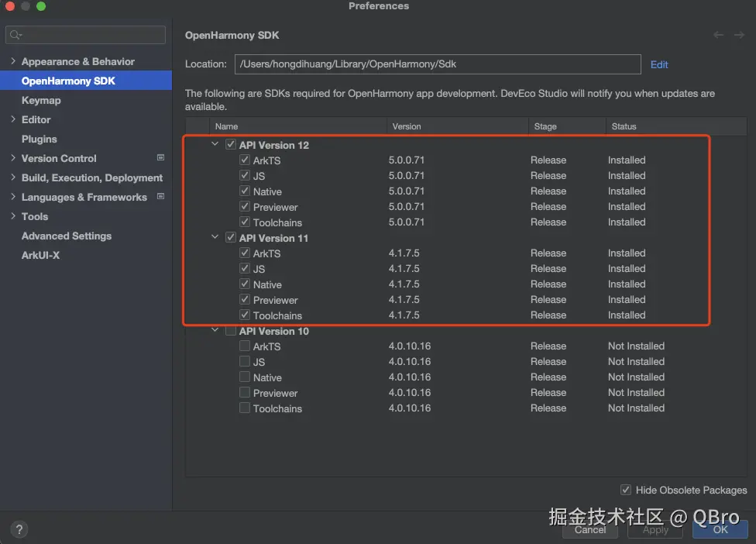This screenshot has height=544, width=756.
Task: Expand the Editor settings section
Action: 13,119
